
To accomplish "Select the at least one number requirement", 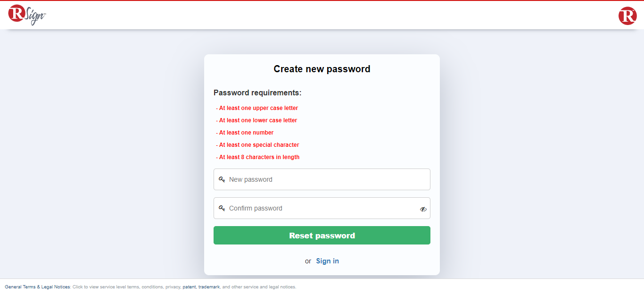I will coord(246,133).
